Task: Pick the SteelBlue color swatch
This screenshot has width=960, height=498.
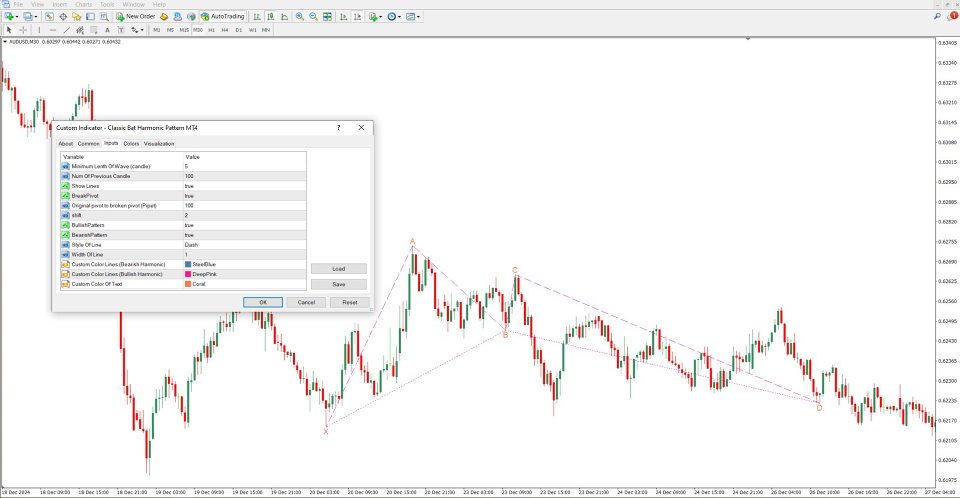Action: pyautogui.click(x=188, y=264)
